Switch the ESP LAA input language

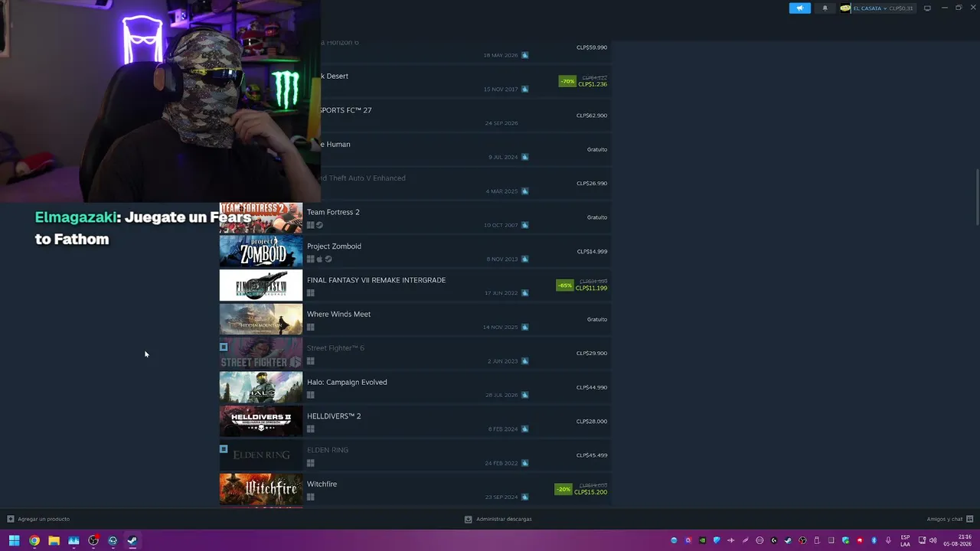[905, 540]
